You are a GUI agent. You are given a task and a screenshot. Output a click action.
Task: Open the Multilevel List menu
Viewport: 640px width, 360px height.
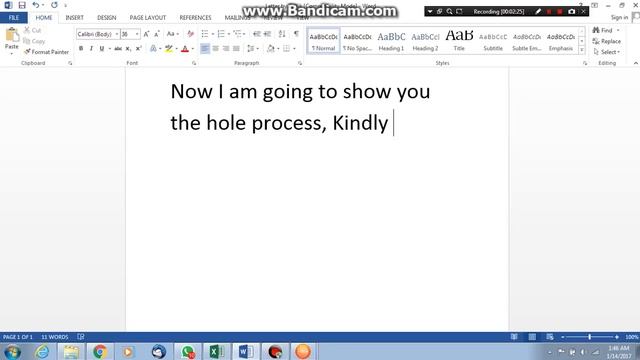[239, 34]
